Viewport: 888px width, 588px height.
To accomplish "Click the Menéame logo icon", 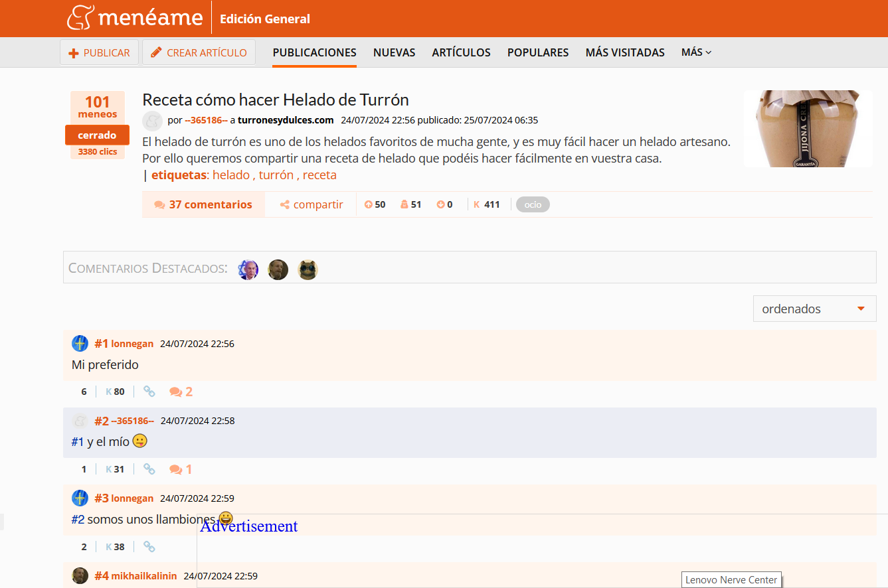I will coord(79,18).
